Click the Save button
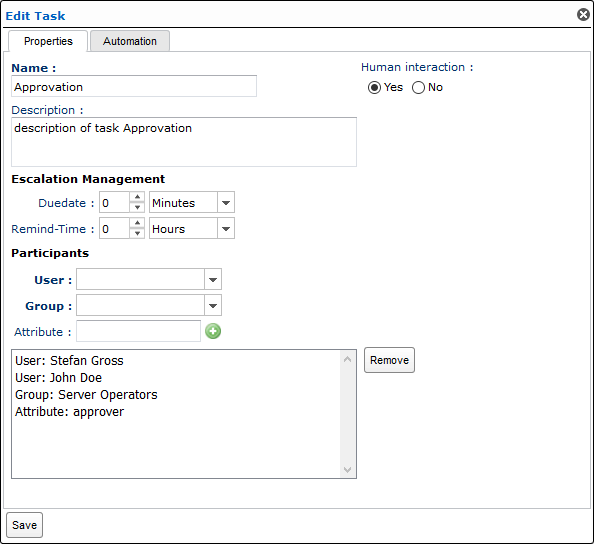The width and height of the screenshot is (594, 544). [x=24, y=525]
